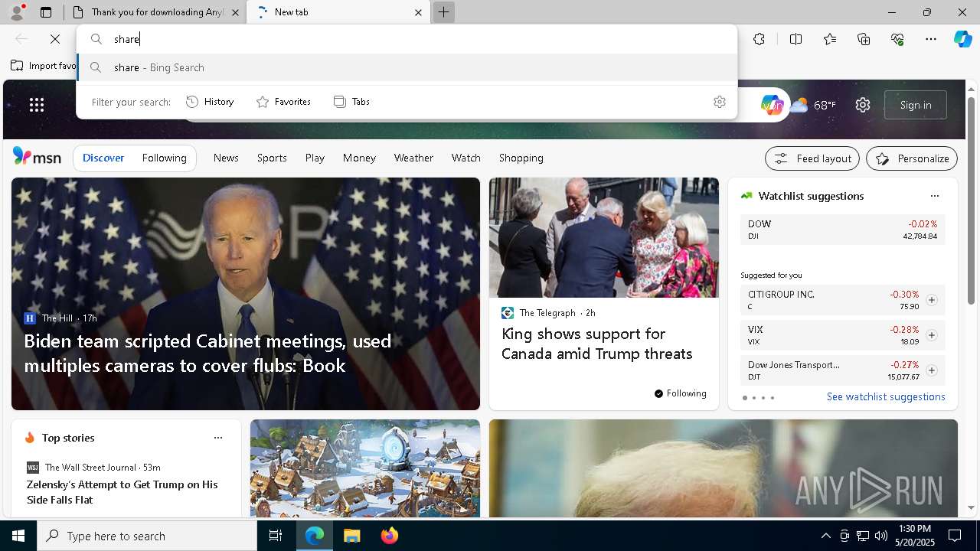Open Import favorites bookmark bar item
The height and width of the screenshot is (551, 980).
43,66
